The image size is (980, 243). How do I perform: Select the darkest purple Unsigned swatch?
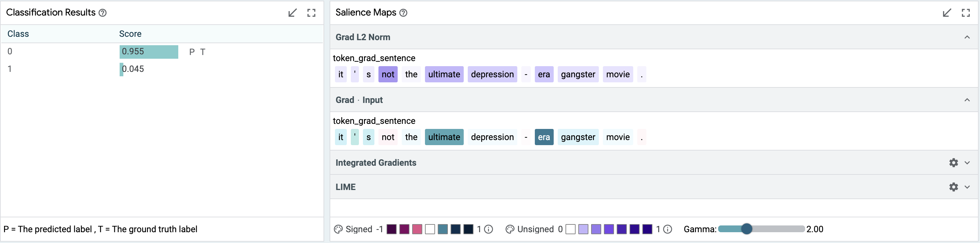[x=647, y=229]
